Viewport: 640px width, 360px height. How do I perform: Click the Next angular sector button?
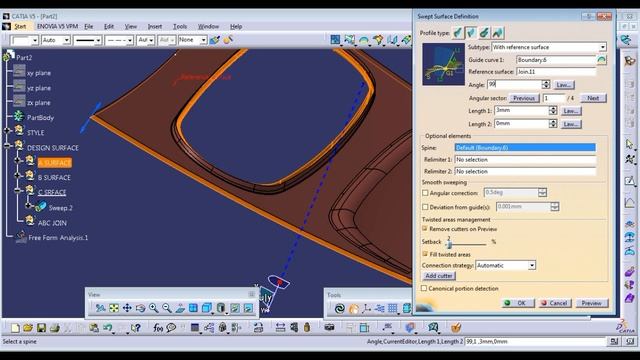[593, 98]
